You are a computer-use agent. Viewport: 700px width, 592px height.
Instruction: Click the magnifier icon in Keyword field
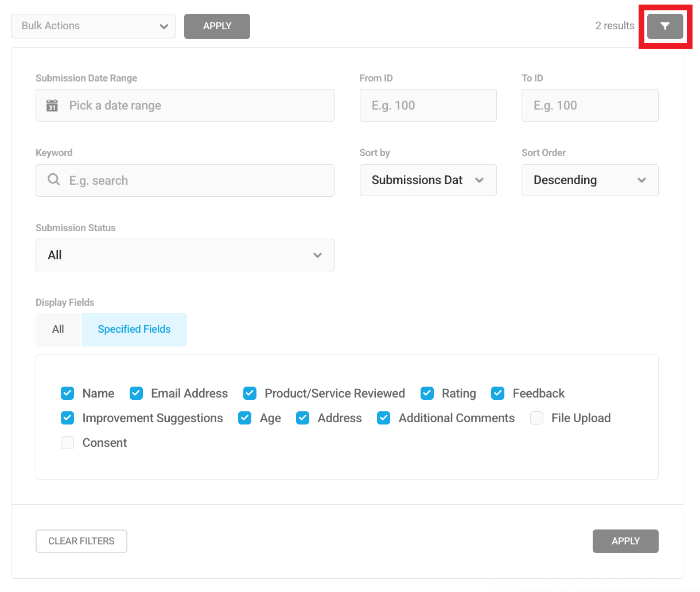(53, 180)
